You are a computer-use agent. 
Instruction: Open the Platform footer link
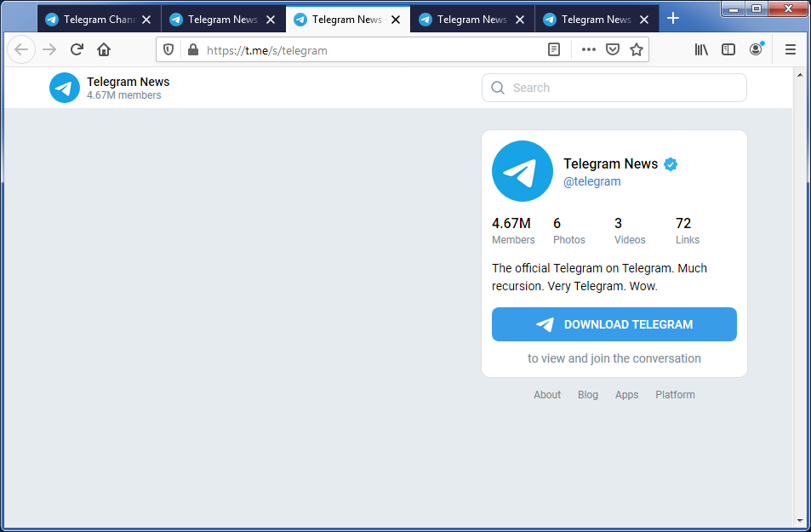675,394
